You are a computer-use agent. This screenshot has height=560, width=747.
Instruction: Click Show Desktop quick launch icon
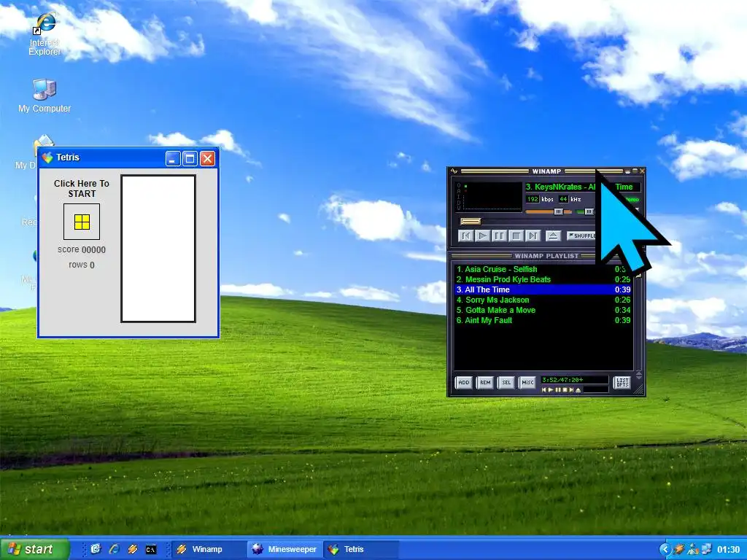(96, 549)
